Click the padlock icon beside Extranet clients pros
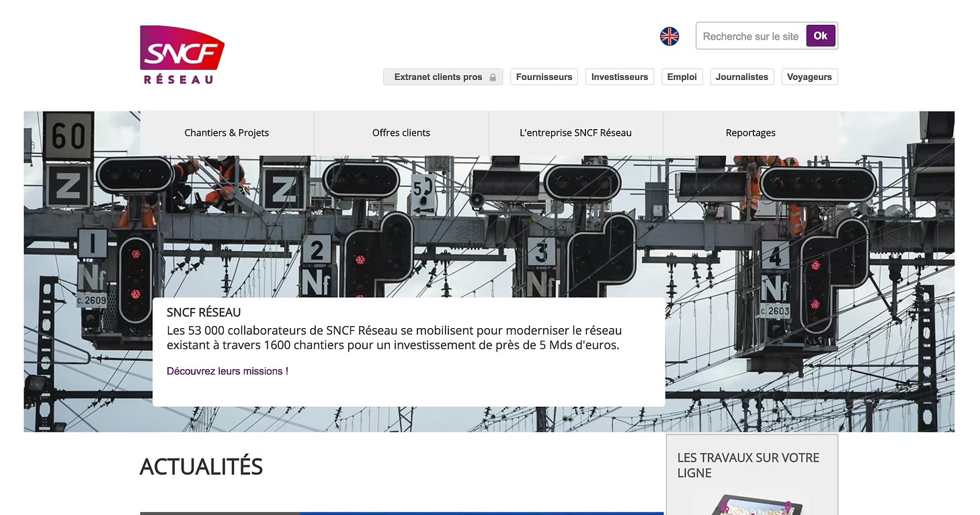This screenshot has height=515, width=980. tap(493, 77)
